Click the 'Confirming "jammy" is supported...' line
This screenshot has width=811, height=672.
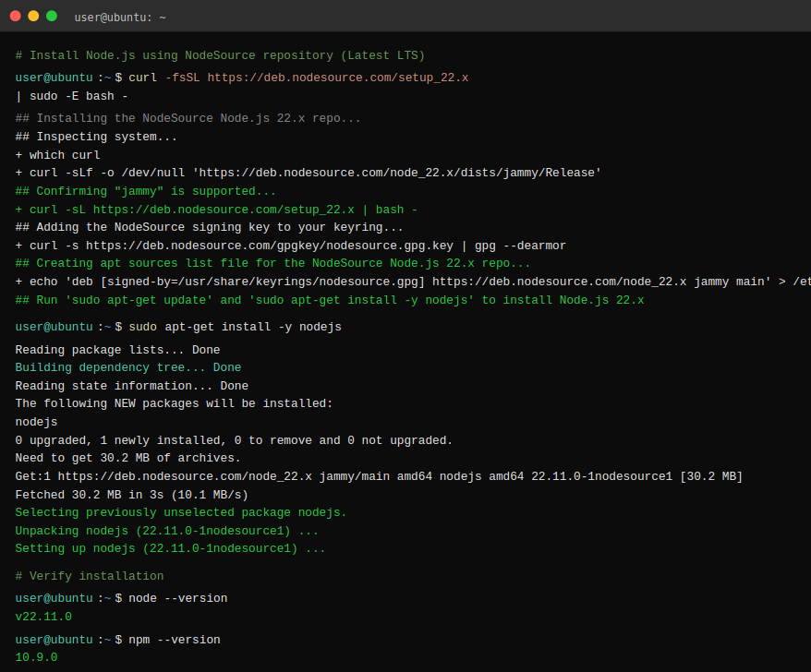point(145,191)
